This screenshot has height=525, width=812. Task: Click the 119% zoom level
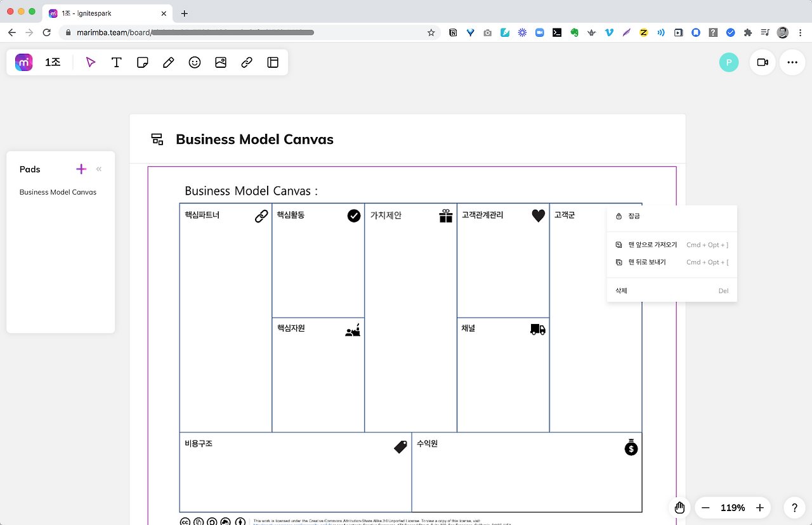(x=733, y=508)
